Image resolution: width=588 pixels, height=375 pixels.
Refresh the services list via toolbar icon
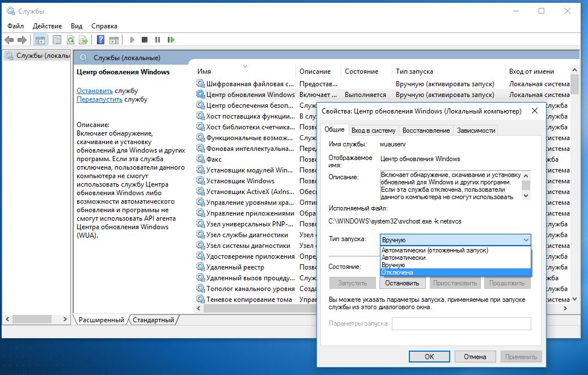tap(70, 40)
